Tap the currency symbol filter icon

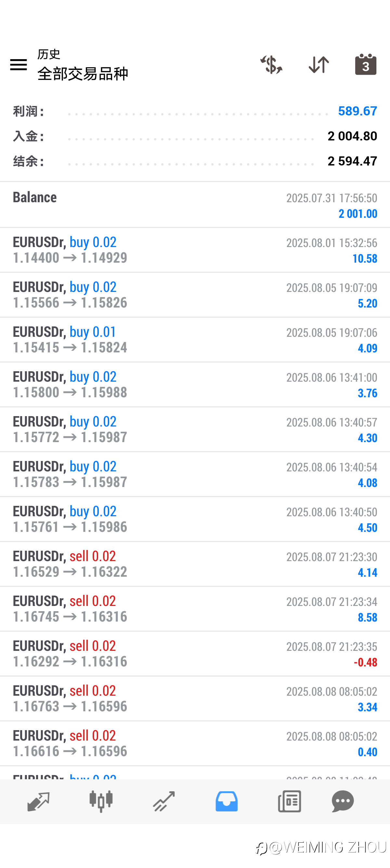click(271, 64)
